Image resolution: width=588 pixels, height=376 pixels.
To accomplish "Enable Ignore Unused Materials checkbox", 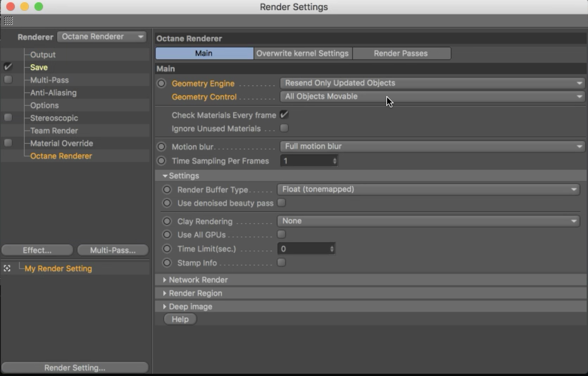I will tap(284, 128).
